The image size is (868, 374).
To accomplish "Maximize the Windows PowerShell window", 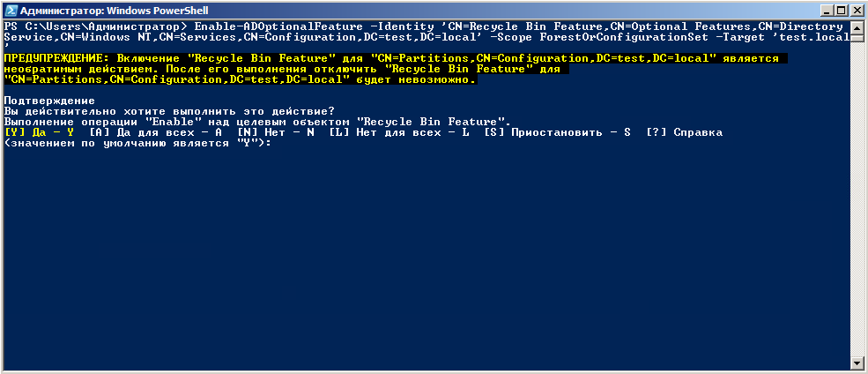I will click(x=839, y=11).
